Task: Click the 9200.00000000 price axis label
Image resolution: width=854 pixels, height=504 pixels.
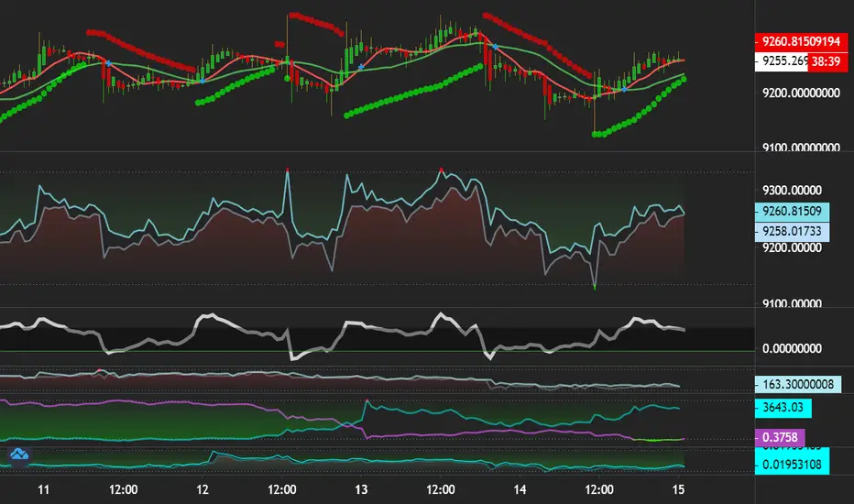Action: (x=801, y=93)
